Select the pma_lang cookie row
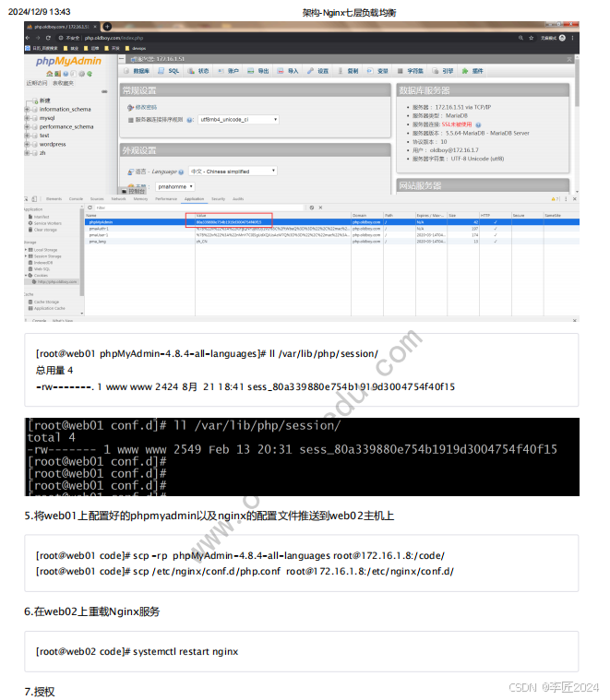 point(332,242)
